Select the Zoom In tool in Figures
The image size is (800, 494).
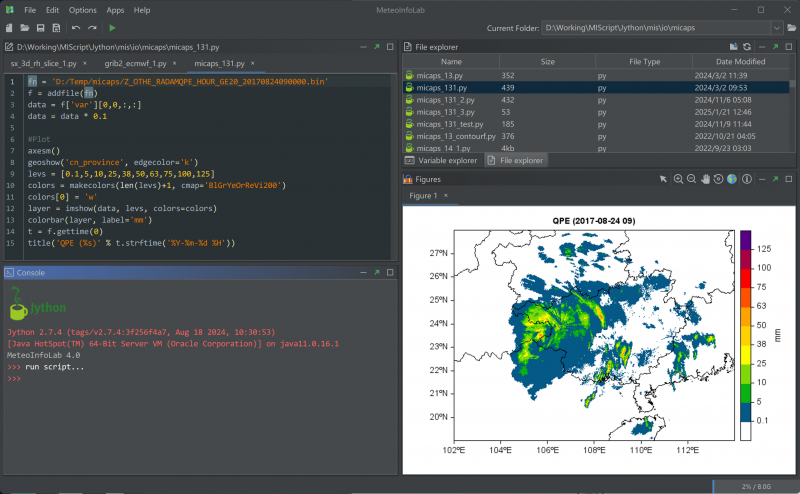678,179
